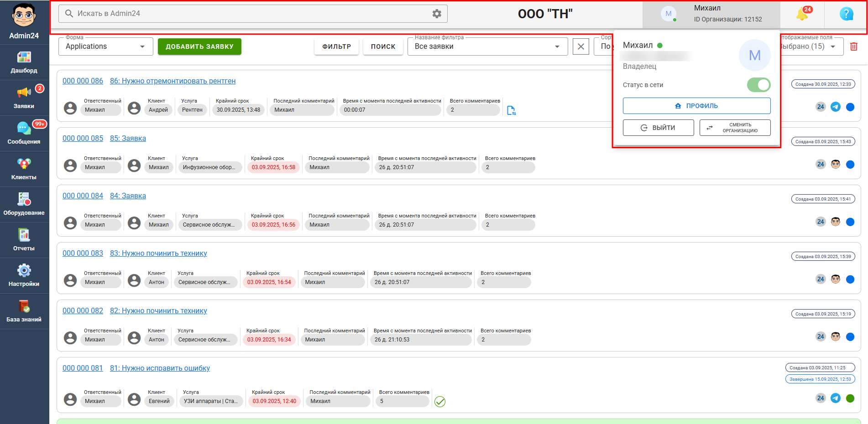Open search settings gear icon

tap(437, 14)
